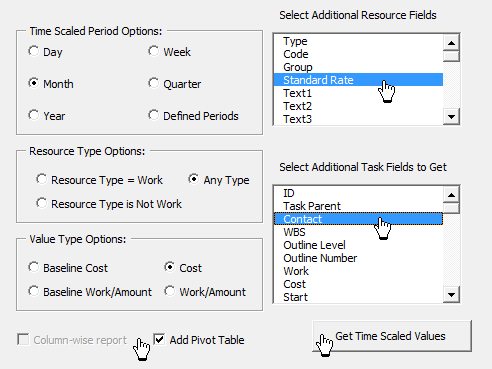The image size is (492, 369).
Task: Click Get Time Scaled Values button
Action: coord(392,336)
